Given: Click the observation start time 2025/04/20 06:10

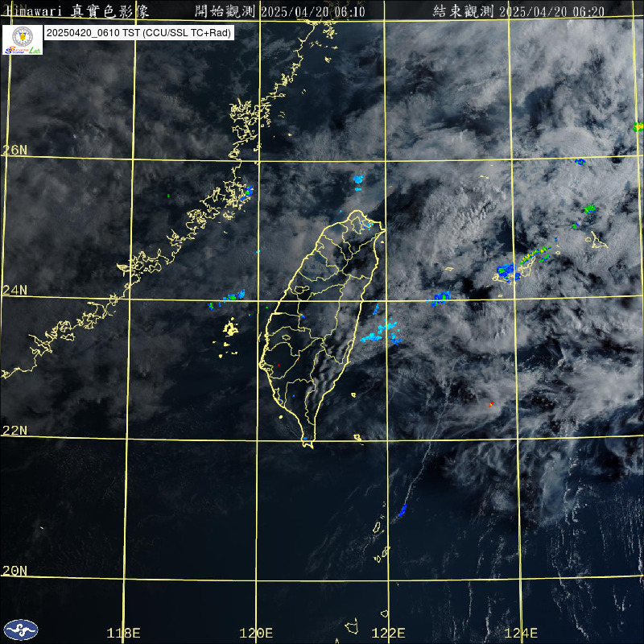Looking at the screenshot, I should coord(313,11).
